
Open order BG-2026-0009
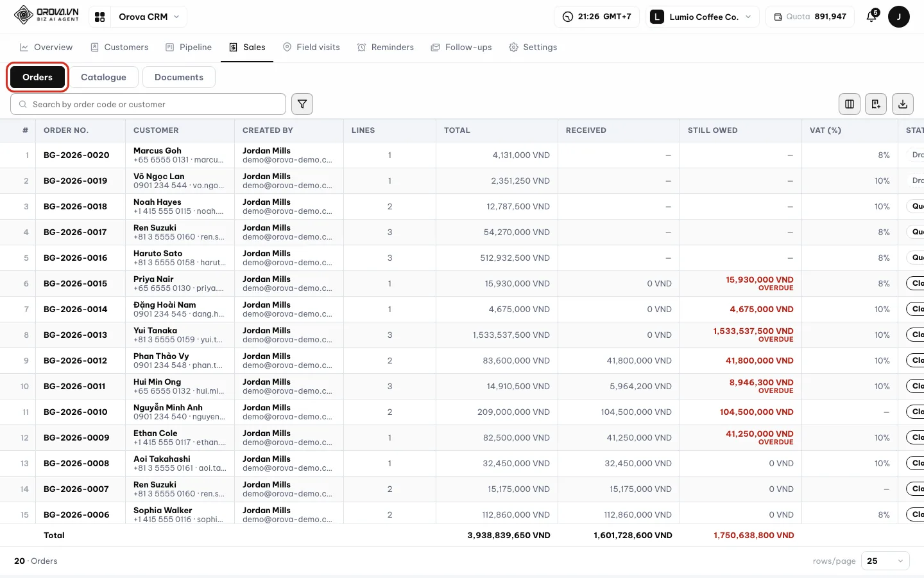point(76,438)
